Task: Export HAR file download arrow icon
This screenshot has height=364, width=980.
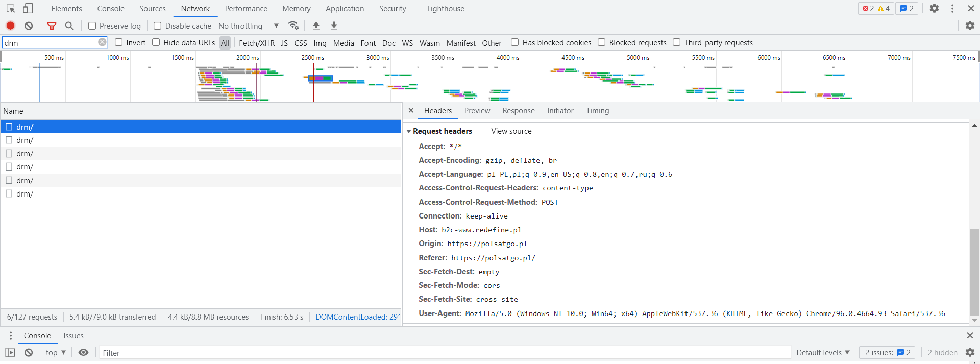Action: [x=334, y=26]
